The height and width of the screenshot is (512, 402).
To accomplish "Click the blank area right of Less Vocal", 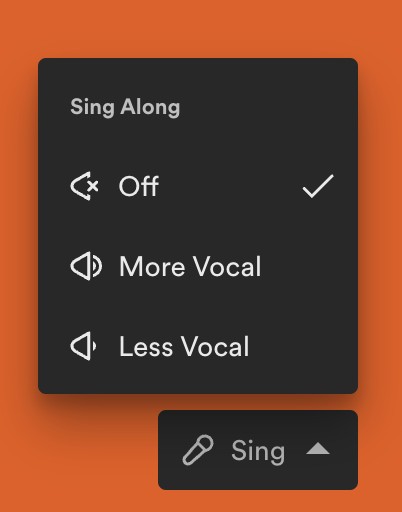I will [302, 346].
